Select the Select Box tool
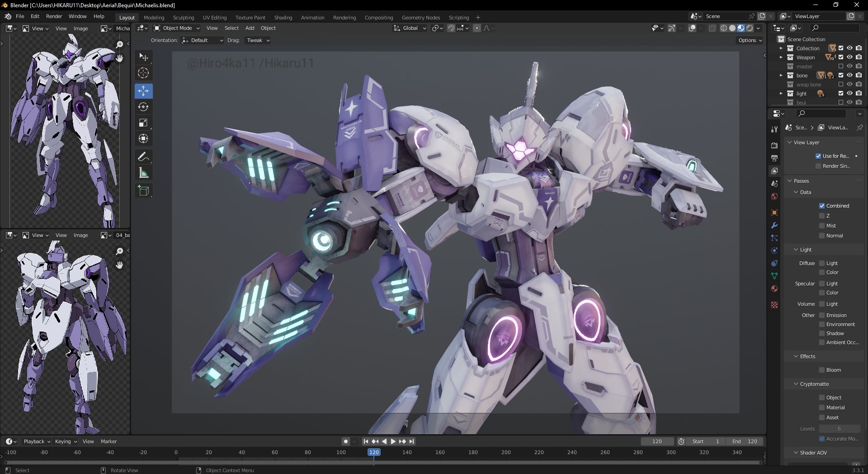 click(x=143, y=57)
